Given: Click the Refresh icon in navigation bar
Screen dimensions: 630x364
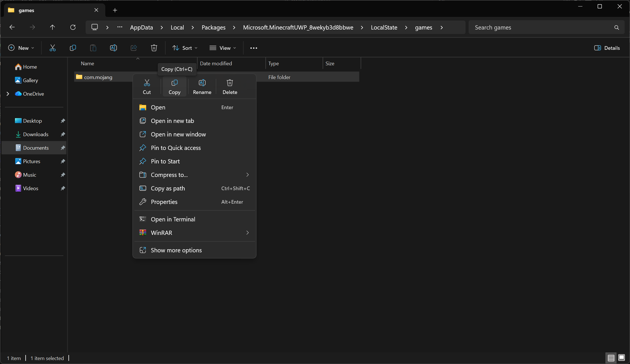Looking at the screenshot, I should [x=73, y=27].
